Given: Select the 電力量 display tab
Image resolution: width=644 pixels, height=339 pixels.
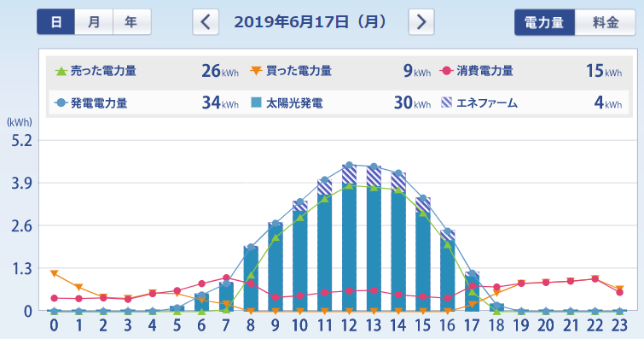Looking at the screenshot, I should click(x=544, y=22).
